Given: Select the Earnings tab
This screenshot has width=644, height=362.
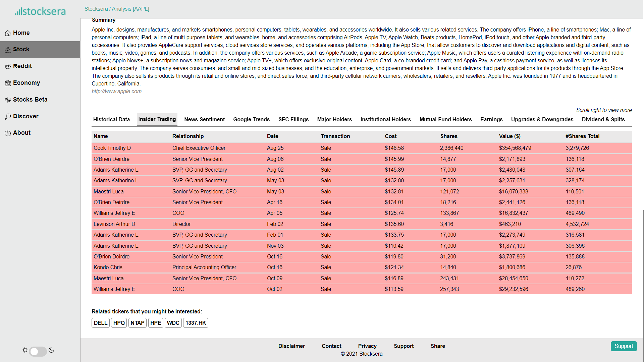Looking at the screenshot, I should coord(491,120).
